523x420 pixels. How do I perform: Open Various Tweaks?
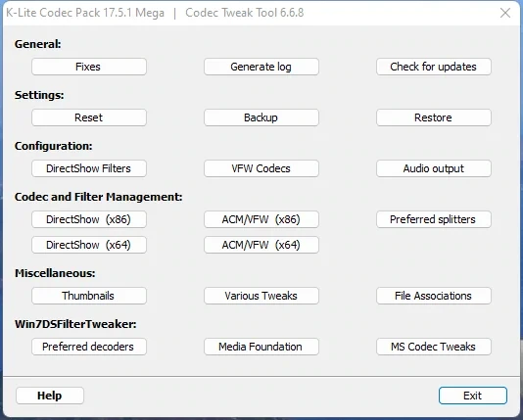[261, 296]
